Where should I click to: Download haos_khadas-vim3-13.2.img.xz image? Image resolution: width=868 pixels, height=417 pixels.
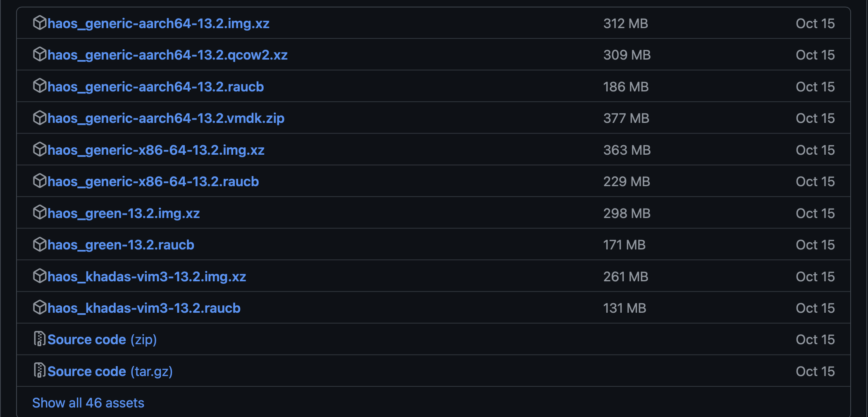point(147,276)
